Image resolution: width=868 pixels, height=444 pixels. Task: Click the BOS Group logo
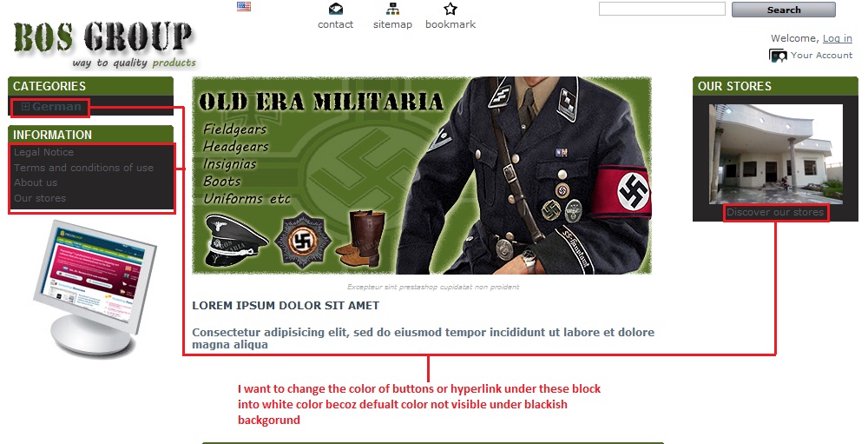[x=105, y=44]
